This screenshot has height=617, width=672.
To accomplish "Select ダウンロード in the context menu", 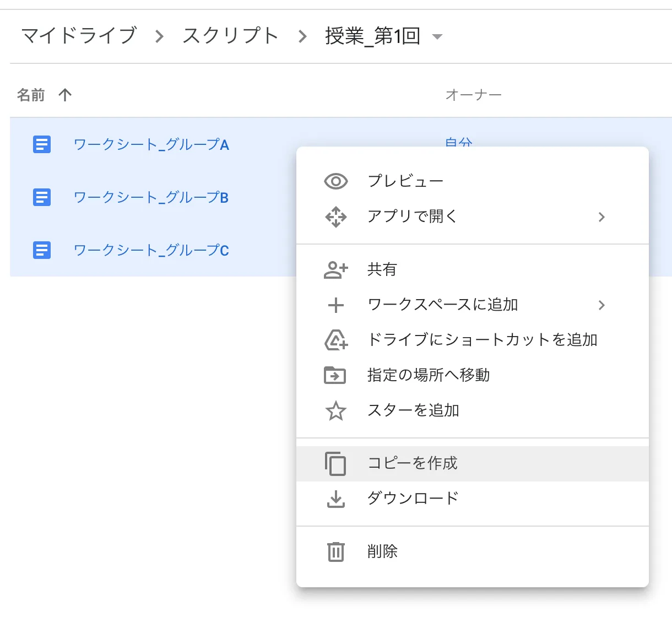I will [413, 499].
